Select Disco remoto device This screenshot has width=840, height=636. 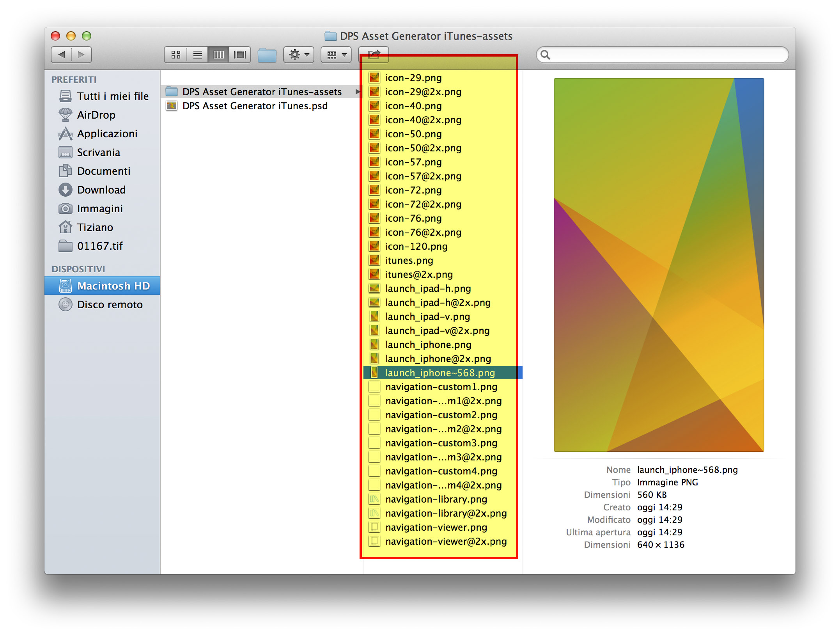[110, 305]
